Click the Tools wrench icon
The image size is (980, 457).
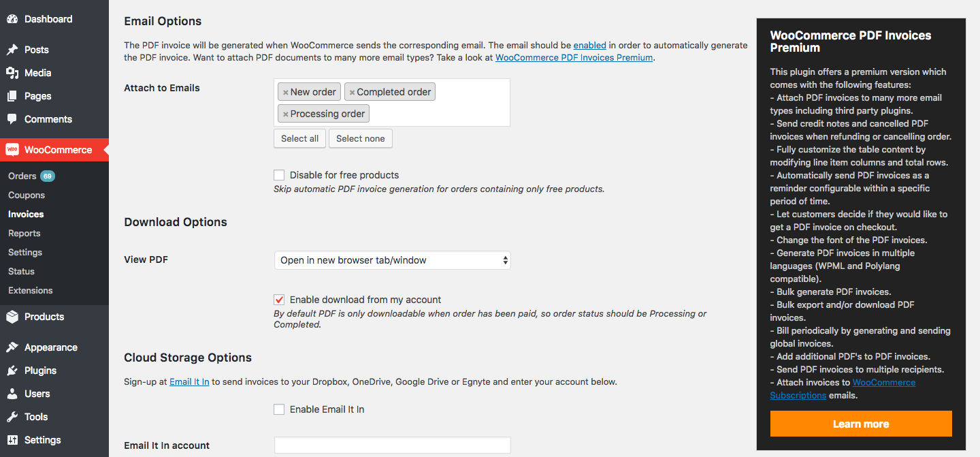point(12,417)
